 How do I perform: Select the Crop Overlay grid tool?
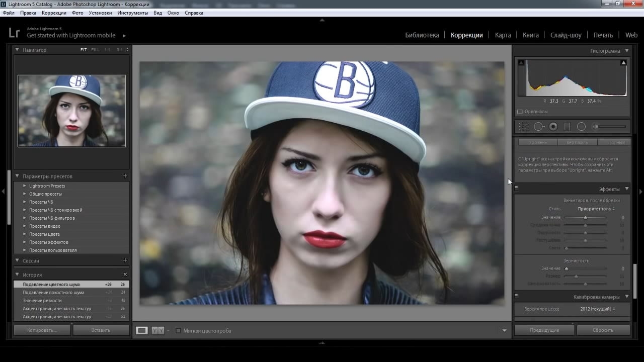[524, 127]
